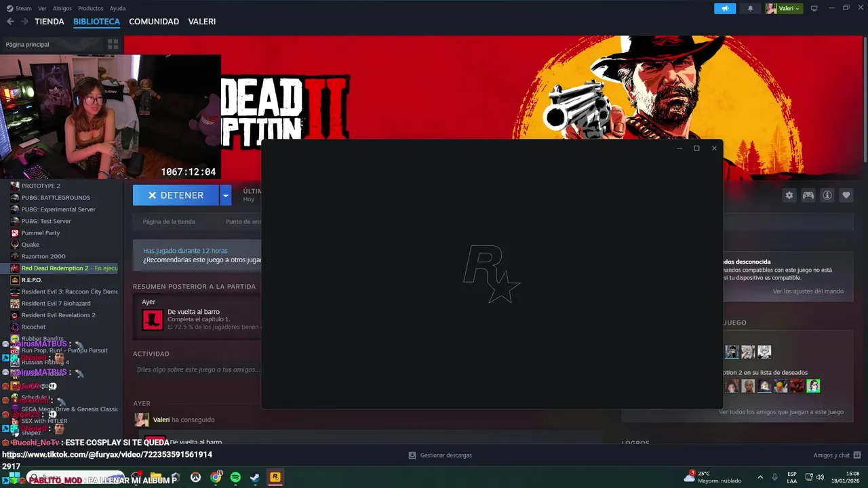The height and width of the screenshot is (488, 868).
Task: Go to Página principal of the library
Action: [x=27, y=44]
